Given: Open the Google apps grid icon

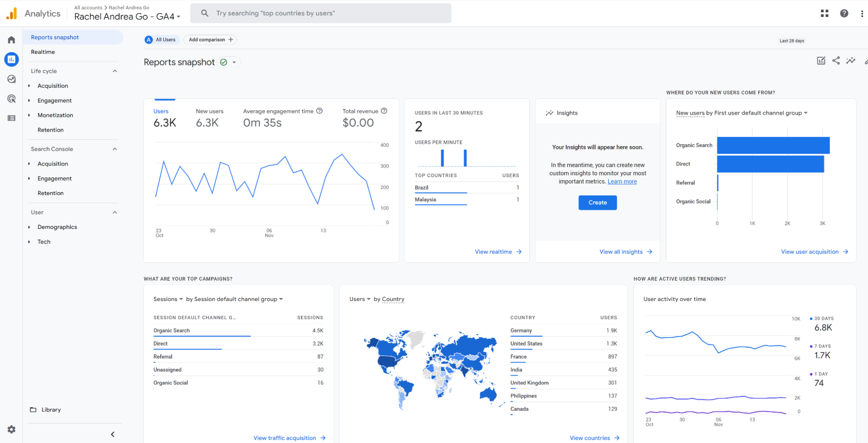Looking at the screenshot, I should (x=825, y=13).
